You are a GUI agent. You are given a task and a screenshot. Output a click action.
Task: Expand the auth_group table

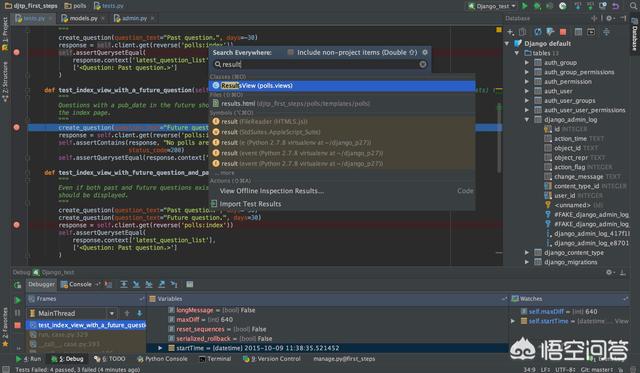[x=527, y=62]
